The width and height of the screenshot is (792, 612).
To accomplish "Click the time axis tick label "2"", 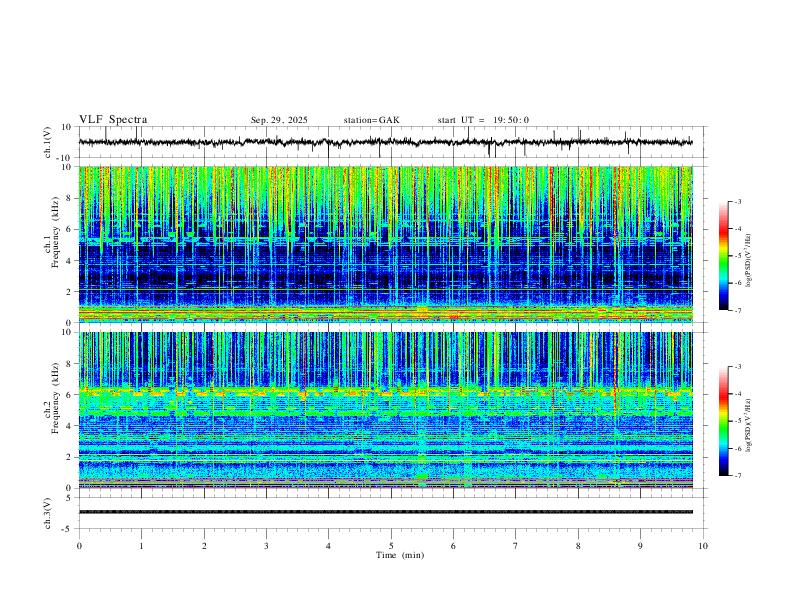I will 204,546.
